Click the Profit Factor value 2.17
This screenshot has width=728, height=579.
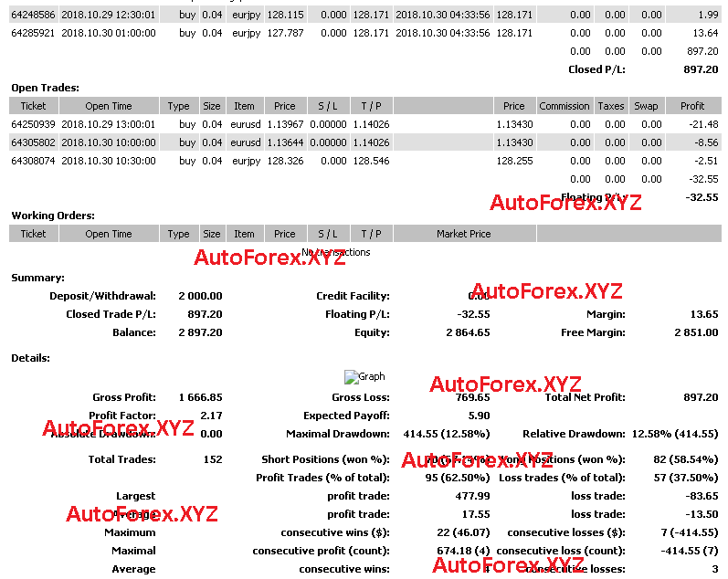point(211,416)
